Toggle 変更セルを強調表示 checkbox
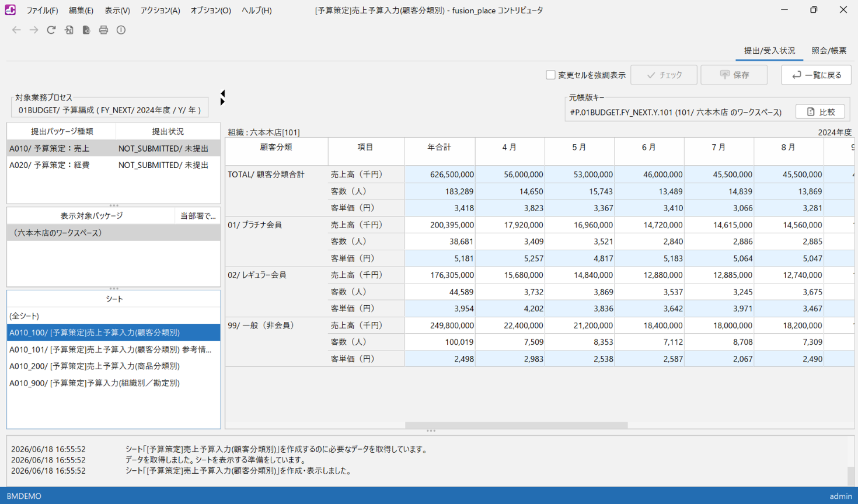 tap(550, 75)
